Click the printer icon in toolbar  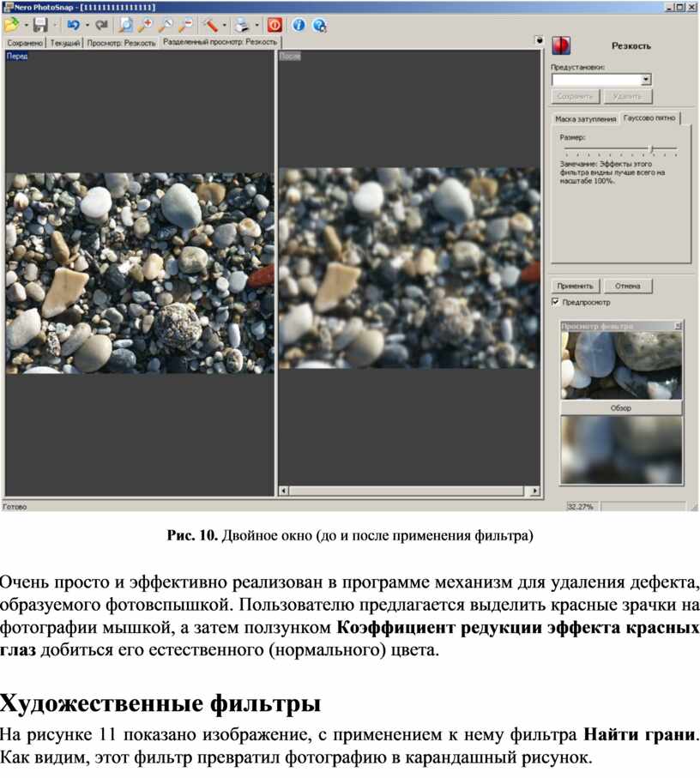point(243,25)
